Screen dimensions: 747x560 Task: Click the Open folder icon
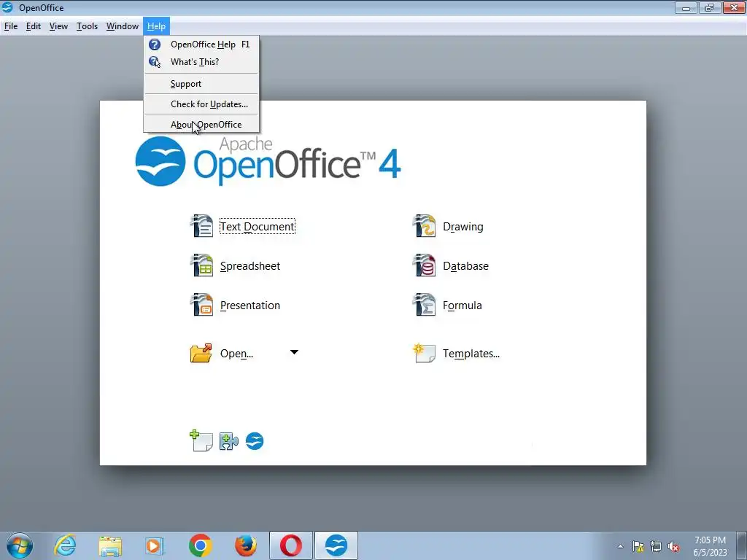[201, 354]
